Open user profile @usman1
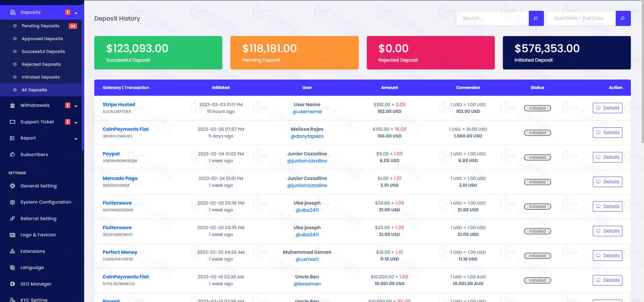The width and height of the screenshot is (644, 302). click(307, 259)
